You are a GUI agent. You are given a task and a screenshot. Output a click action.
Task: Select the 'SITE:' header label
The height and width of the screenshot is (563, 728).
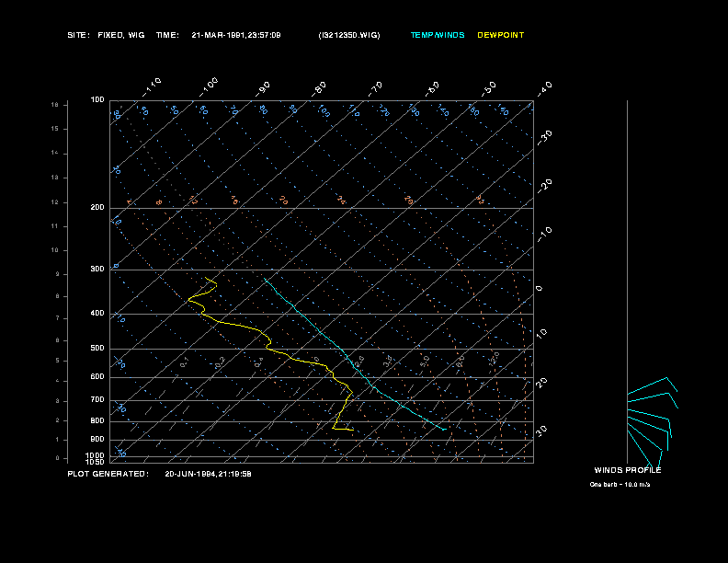(78, 35)
